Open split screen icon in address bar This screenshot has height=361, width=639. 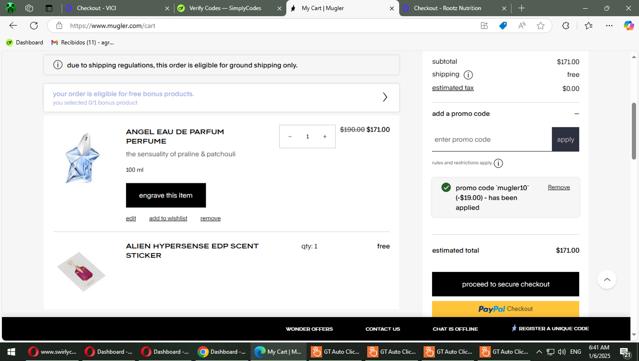[x=484, y=26]
